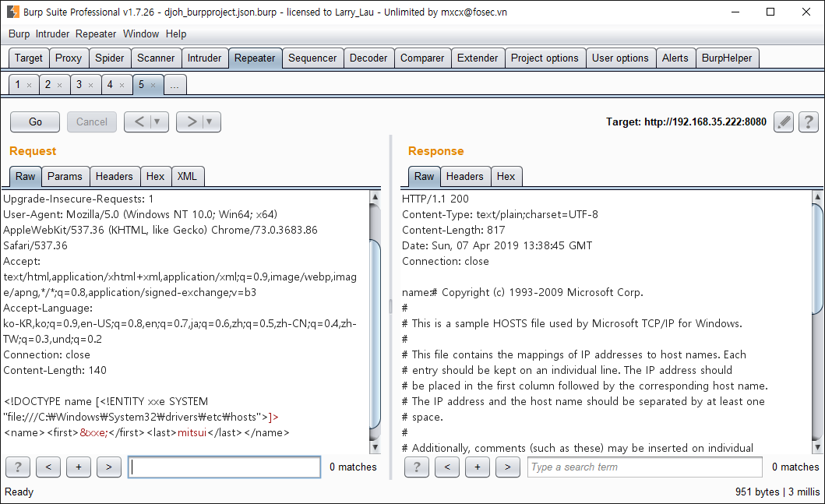
Task: Close Repeater tab 3 with its x
Action: 90,85
